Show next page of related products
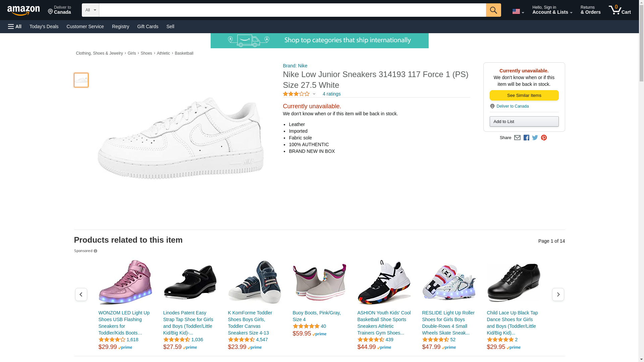644x362 pixels. click(558, 294)
